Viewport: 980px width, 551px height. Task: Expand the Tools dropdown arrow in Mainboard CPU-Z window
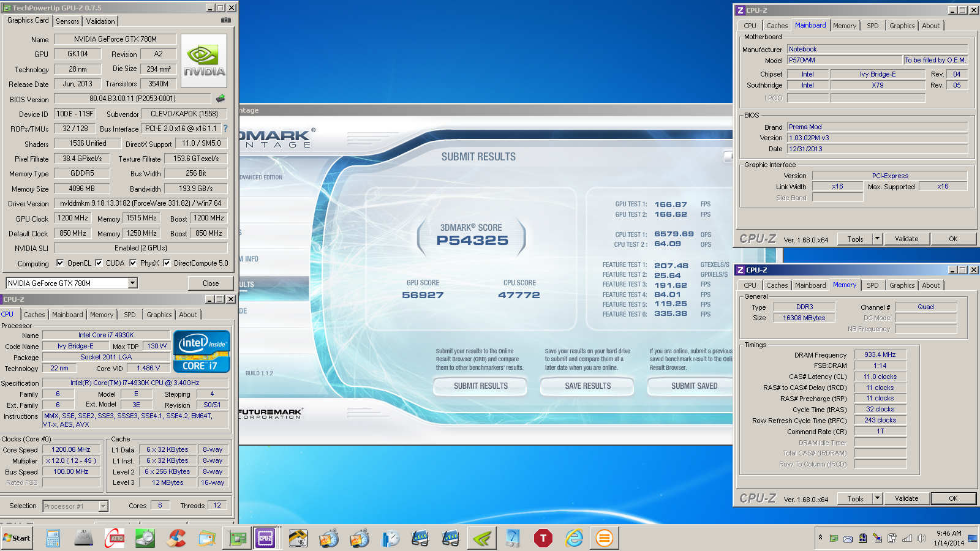click(877, 239)
